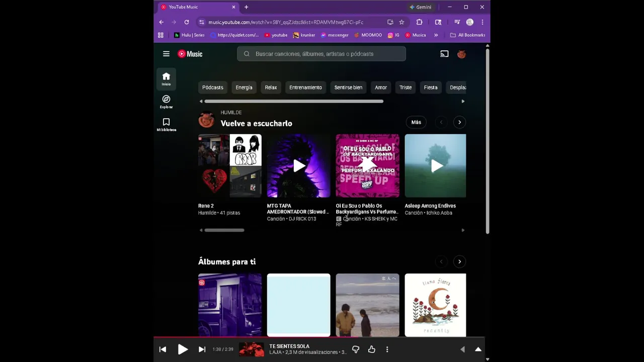The image size is (644, 362).
Task: Click search box for songs and albums
Action: pos(321,54)
